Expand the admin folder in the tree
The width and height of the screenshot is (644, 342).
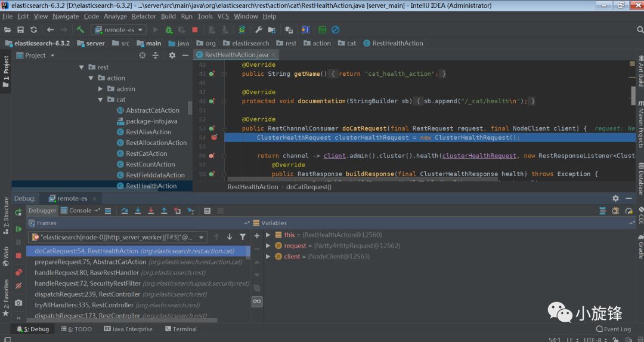pos(100,89)
